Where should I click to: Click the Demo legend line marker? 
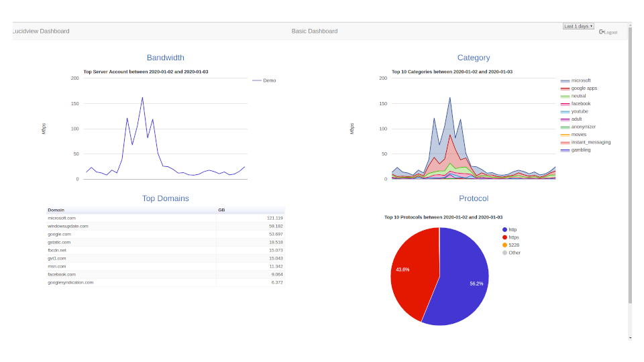pyautogui.click(x=256, y=80)
